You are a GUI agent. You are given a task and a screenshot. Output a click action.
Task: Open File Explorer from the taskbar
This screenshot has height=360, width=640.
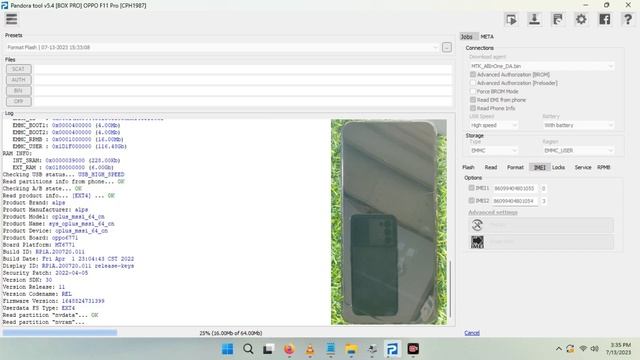pyautogui.click(x=351, y=349)
